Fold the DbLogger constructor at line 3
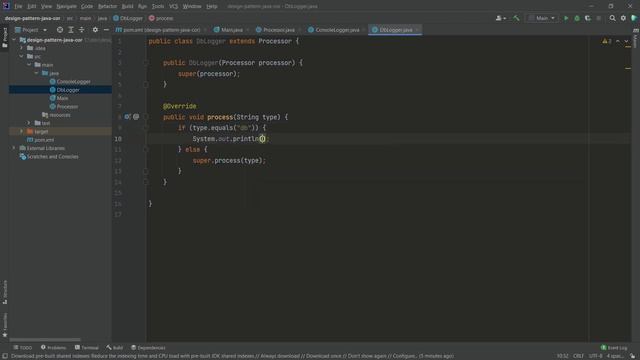The width and height of the screenshot is (640, 360). point(146,63)
